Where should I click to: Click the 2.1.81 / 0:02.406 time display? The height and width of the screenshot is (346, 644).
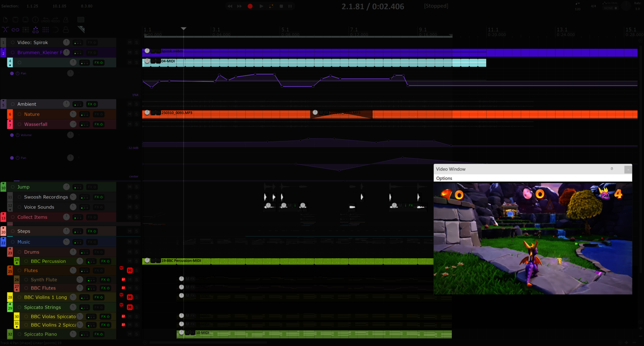373,6
